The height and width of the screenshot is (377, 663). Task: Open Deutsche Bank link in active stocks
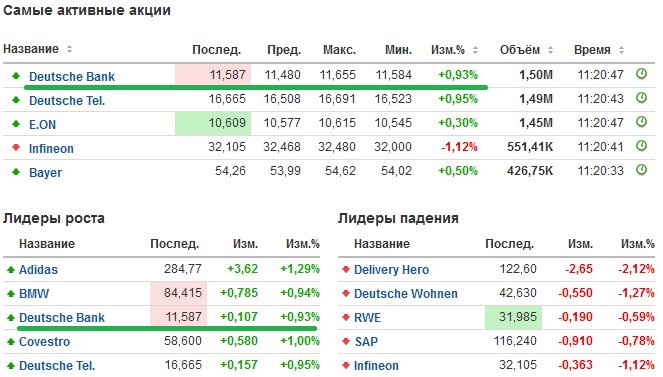click(x=72, y=76)
